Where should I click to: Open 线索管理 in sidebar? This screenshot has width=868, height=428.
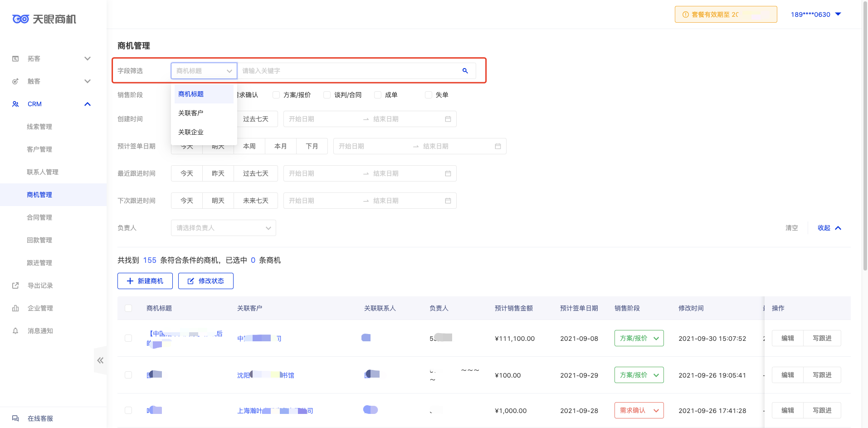[39, 127]
